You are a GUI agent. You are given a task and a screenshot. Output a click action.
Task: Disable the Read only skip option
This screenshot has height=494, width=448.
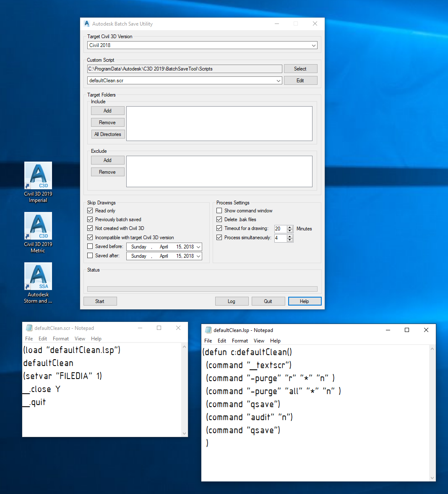(x=90, y=210)
